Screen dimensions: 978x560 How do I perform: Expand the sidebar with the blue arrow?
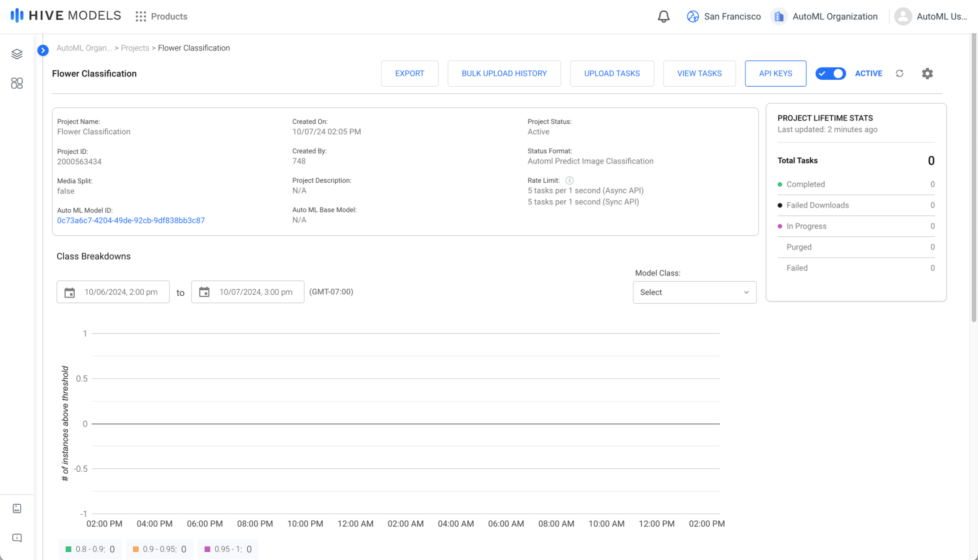(43, 50)
